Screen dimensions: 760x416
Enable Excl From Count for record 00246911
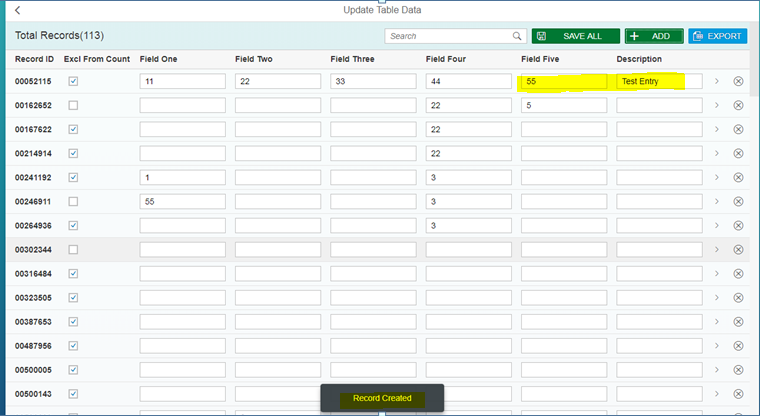coord(72,201)
